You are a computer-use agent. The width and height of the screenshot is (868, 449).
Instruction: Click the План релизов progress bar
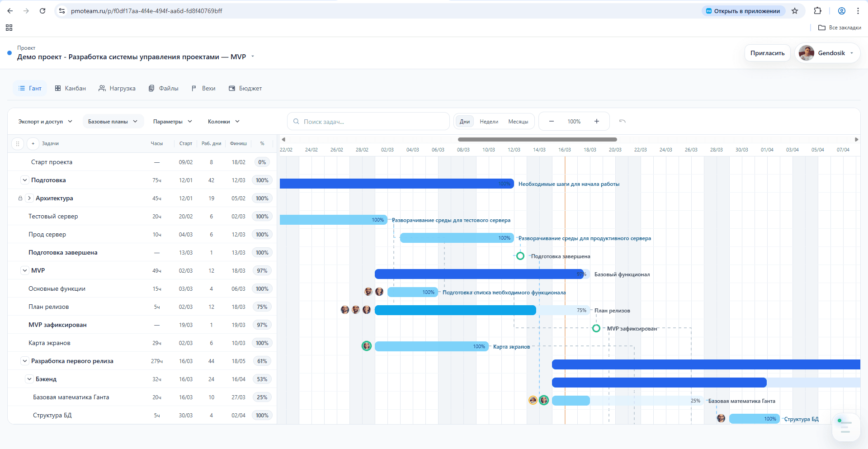[x=455, y=310]
